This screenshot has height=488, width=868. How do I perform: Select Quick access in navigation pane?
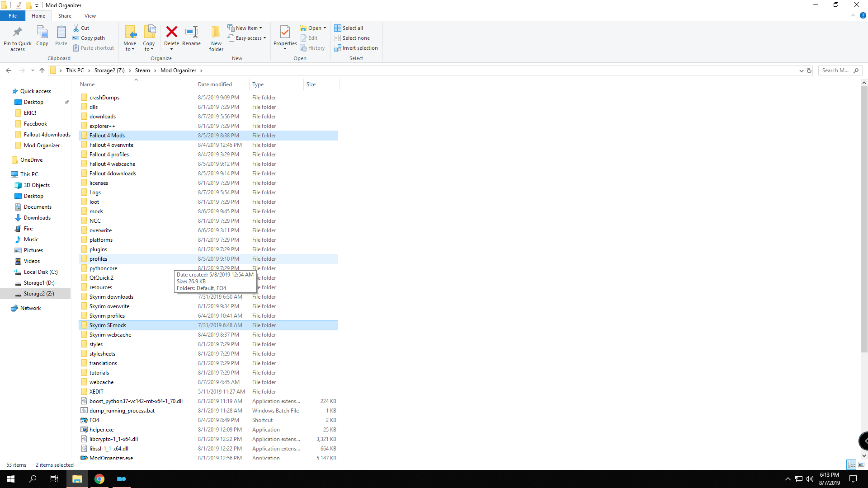point(36,91)
